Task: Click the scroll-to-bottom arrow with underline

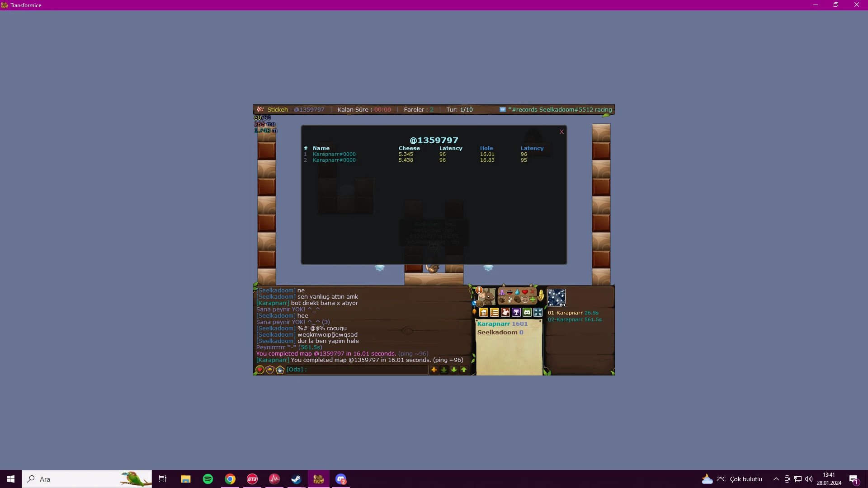Action: (x=444, y=370)
